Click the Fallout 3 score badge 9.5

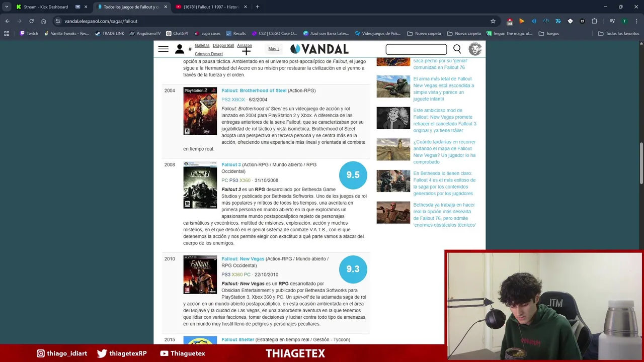[353, 175]
